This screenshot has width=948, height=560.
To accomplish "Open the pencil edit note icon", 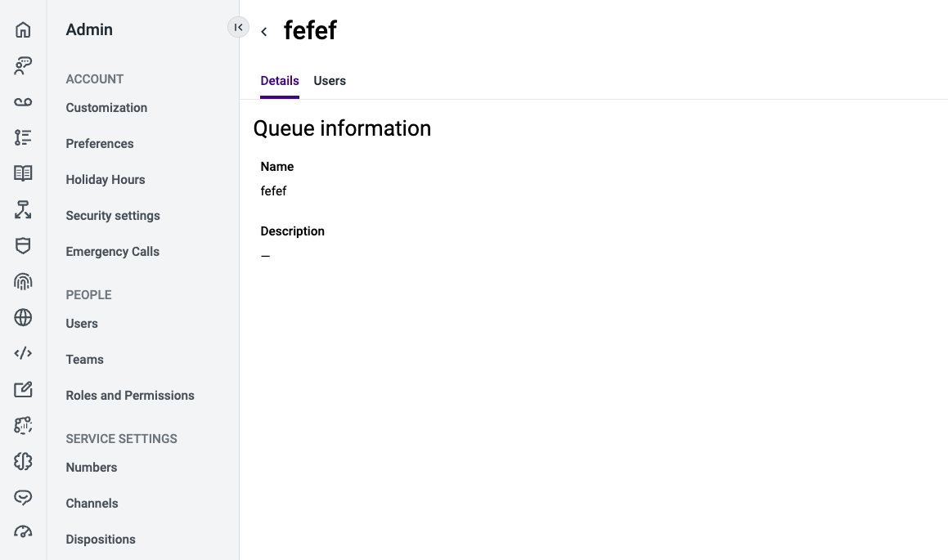I will [23, 389].
